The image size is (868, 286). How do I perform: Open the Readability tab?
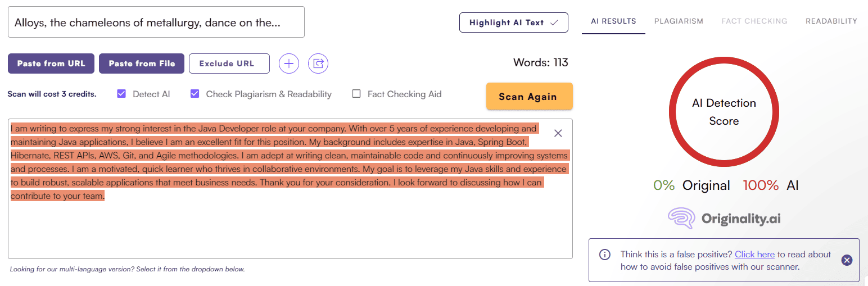point(831,21)
